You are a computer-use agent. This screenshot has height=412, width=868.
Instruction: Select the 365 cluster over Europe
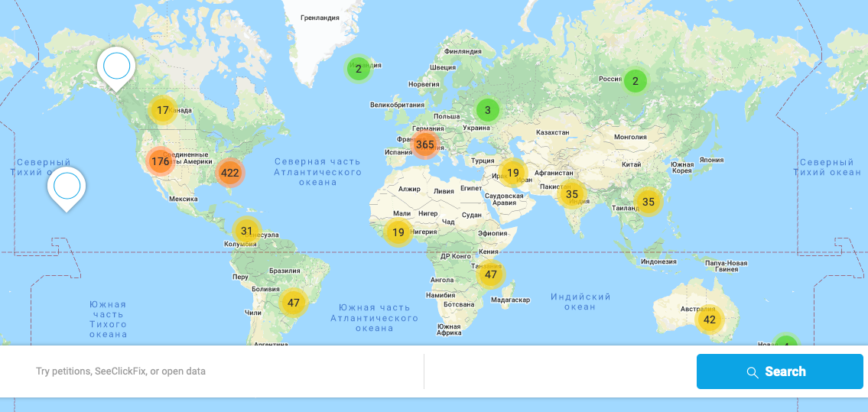click(x=425, y=144)
